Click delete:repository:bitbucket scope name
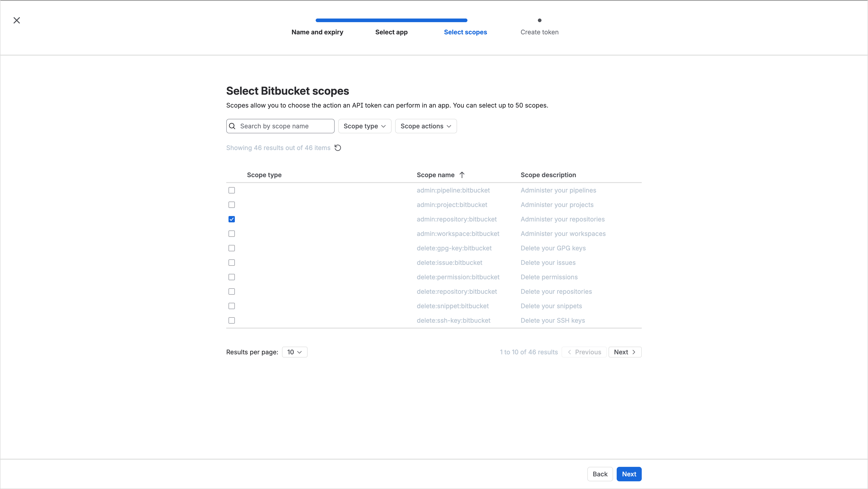The width and height of the screenshot is (868, 489). 457,292
